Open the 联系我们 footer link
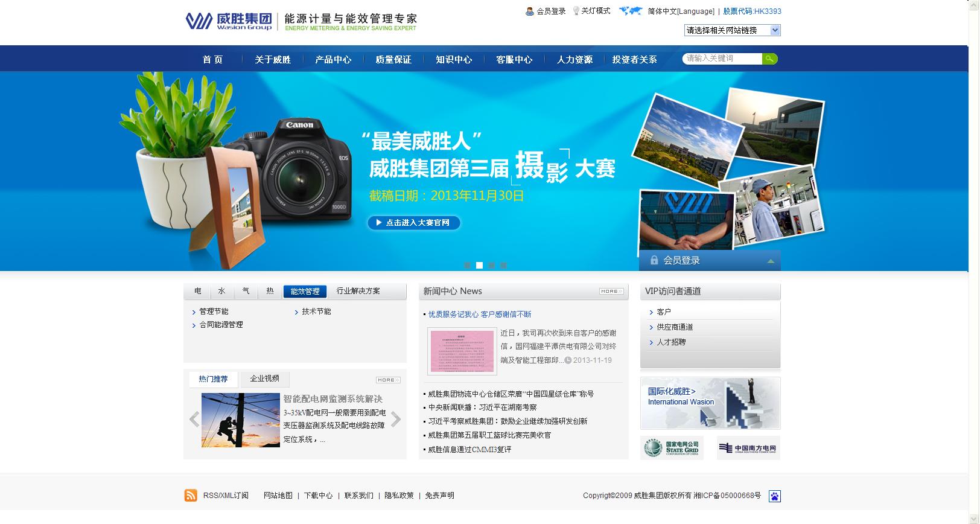The width and height of the screenshot is (980, 524). pyautogui.click(x=359, y=496)
